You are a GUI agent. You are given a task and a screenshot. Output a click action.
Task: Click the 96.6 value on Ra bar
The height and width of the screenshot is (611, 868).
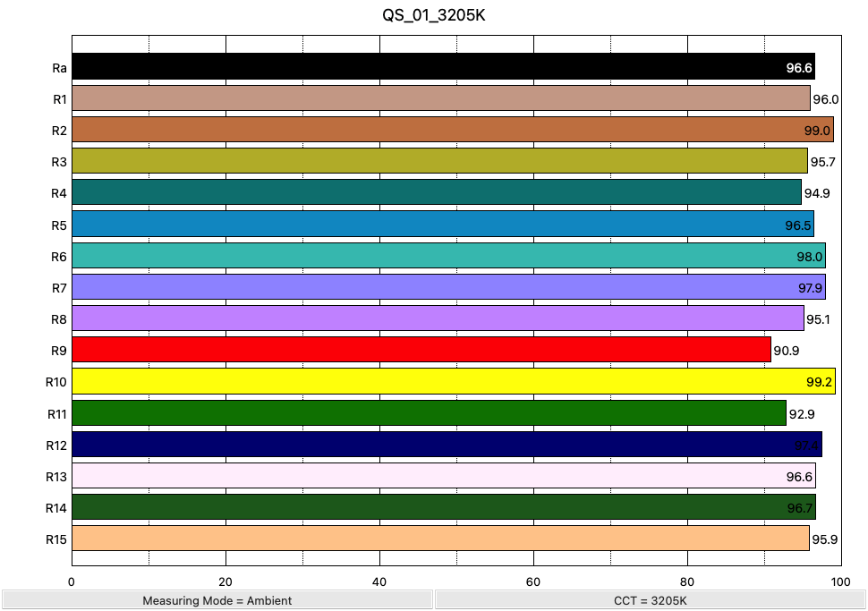(x=799, y=67)
